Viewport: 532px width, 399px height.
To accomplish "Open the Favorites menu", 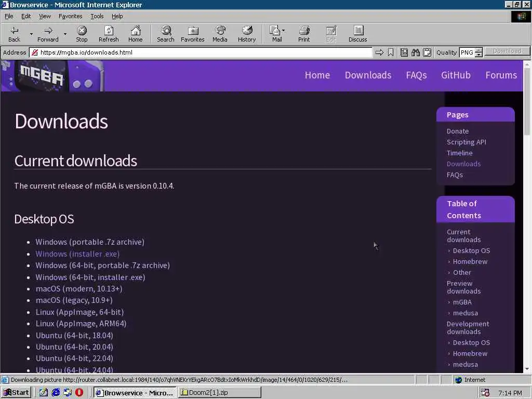I will point(70,16).
